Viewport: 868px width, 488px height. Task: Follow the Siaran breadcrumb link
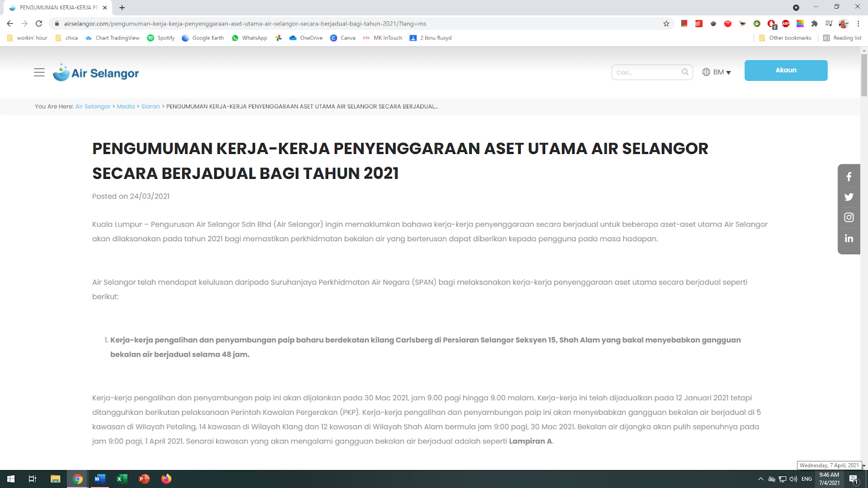tap(150, 106)
